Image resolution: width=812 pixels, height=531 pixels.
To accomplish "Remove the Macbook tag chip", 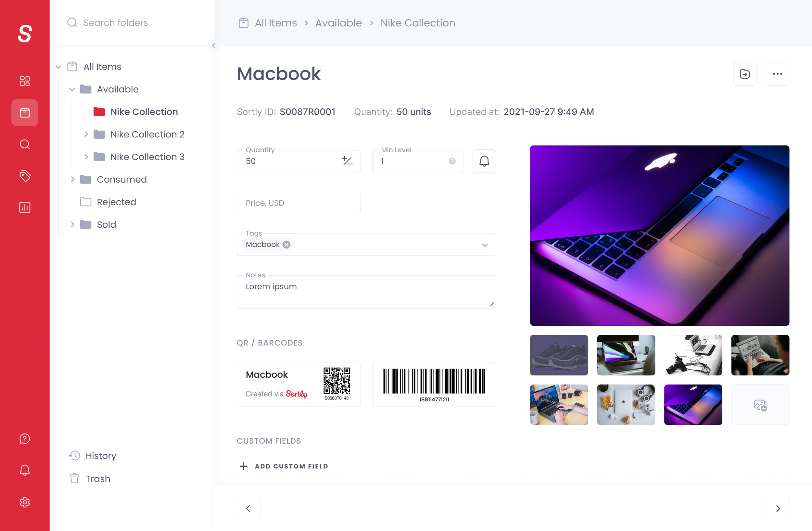I will 286,245.
